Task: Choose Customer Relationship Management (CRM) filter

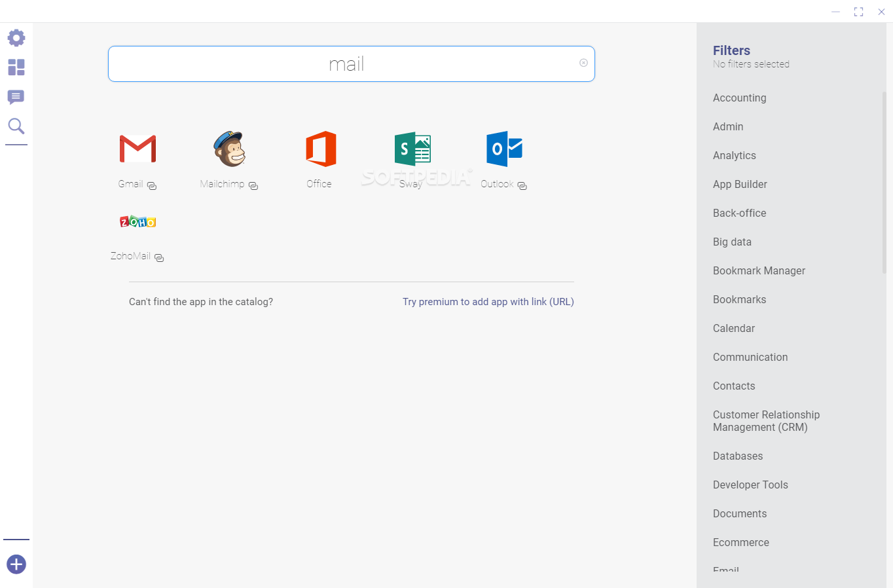Action: click(x=766, y=421)
